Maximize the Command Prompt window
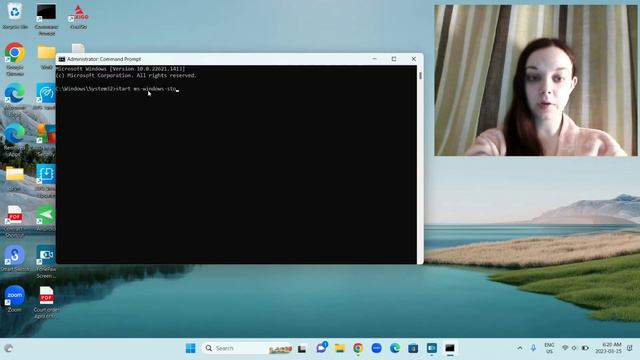This screenshot has width=640, height=360. 394,59
